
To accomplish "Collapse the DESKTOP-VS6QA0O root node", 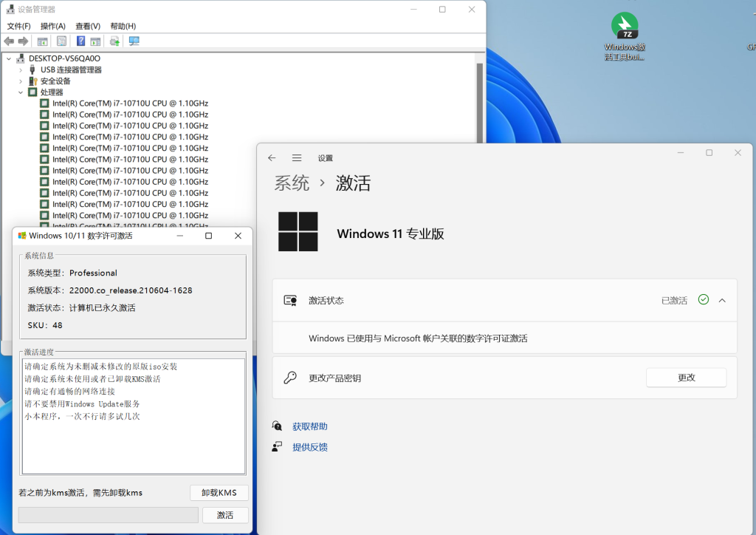I will 9,58.
